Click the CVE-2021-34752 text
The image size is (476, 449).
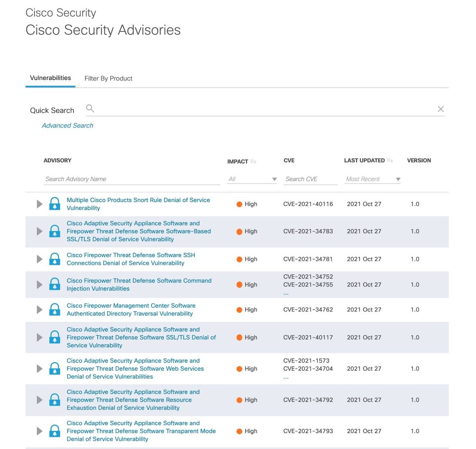click(308, 276)
